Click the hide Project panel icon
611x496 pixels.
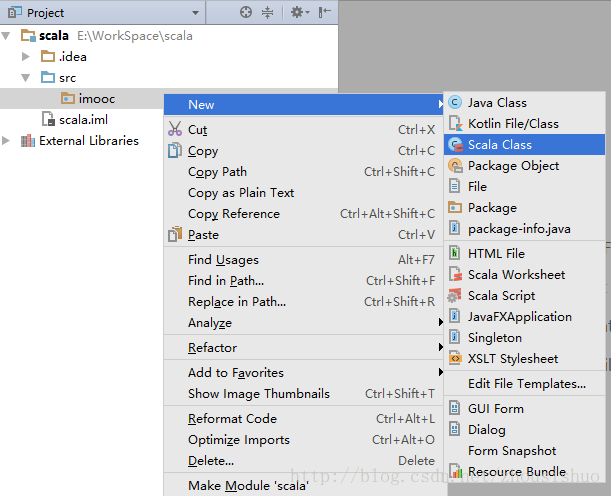pos(324,12)
